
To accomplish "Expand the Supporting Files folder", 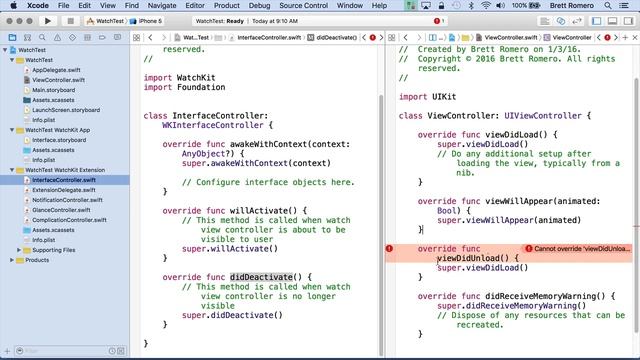I will 19,250.
